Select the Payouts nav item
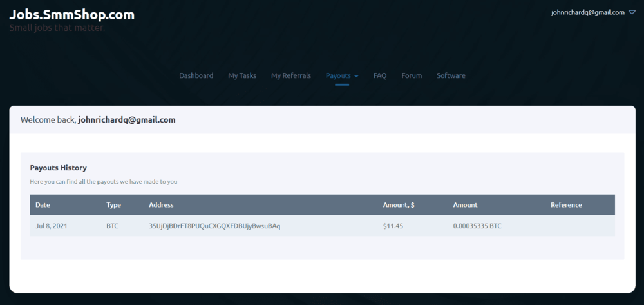This screenshot has width=644, height=305. (x=338, y=75)
